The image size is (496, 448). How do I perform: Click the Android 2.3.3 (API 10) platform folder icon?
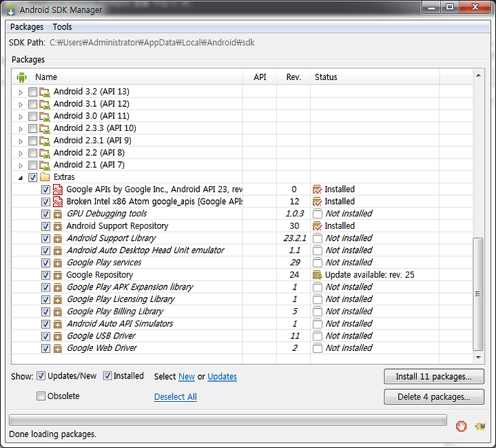(45, 128)
